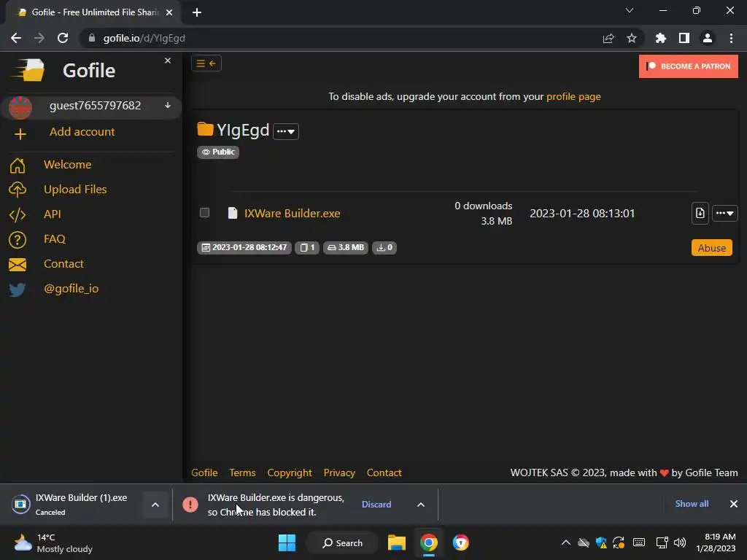
Task: Open YlgEgd folder options dropdown
Action: 286,131
